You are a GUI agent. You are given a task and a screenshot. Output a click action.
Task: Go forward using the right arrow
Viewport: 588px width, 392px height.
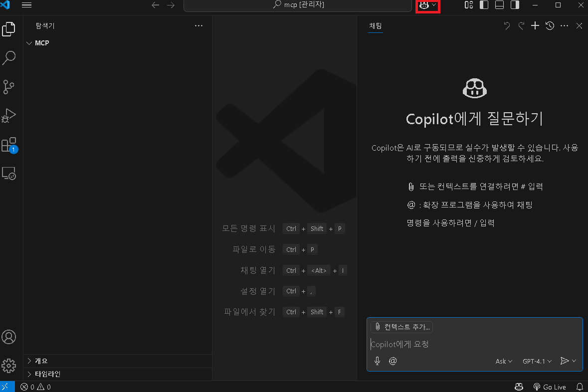pyautogui.click(x=171, y=5)
